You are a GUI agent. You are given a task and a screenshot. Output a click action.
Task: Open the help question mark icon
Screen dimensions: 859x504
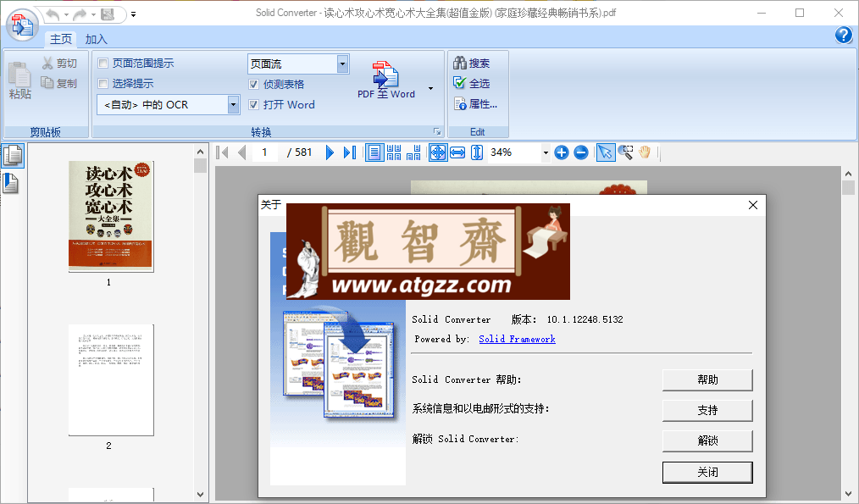coord(844,36)
